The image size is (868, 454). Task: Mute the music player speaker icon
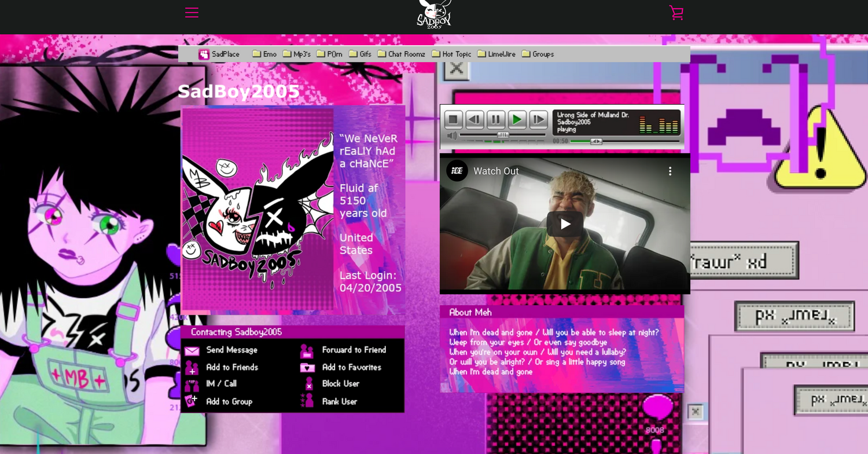(x=452, y=136)
